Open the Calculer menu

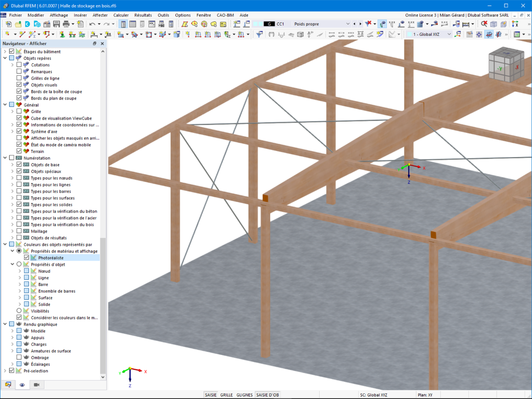pyautogui.click(x=121, y=15)
